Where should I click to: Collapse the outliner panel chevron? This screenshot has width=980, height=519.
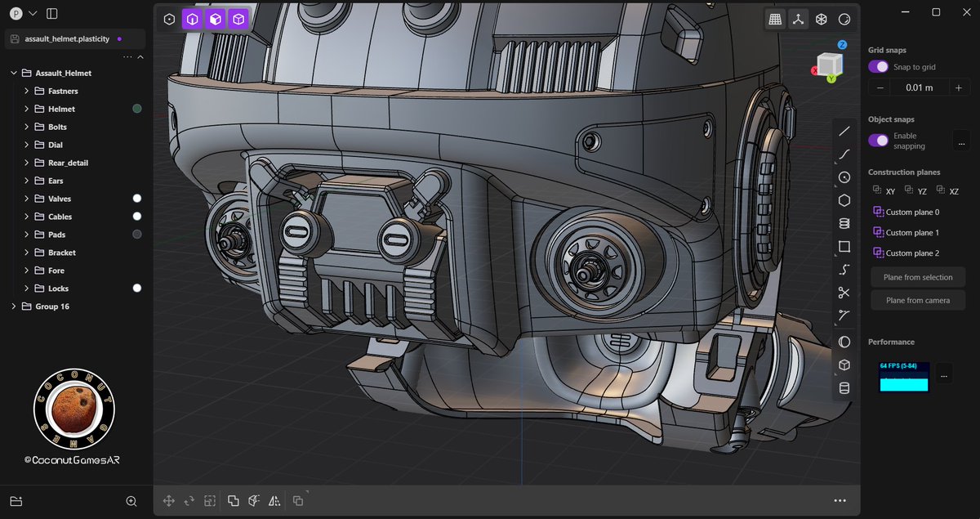[x=140, y=57]
